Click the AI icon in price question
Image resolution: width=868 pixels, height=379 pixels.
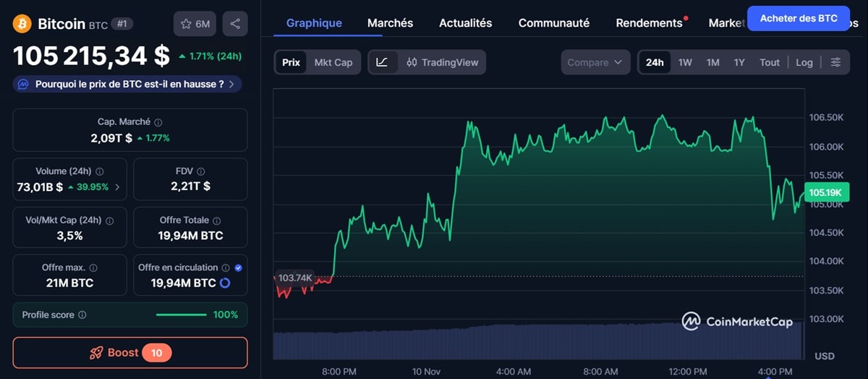pyautogui.click(x=23, y=85)
